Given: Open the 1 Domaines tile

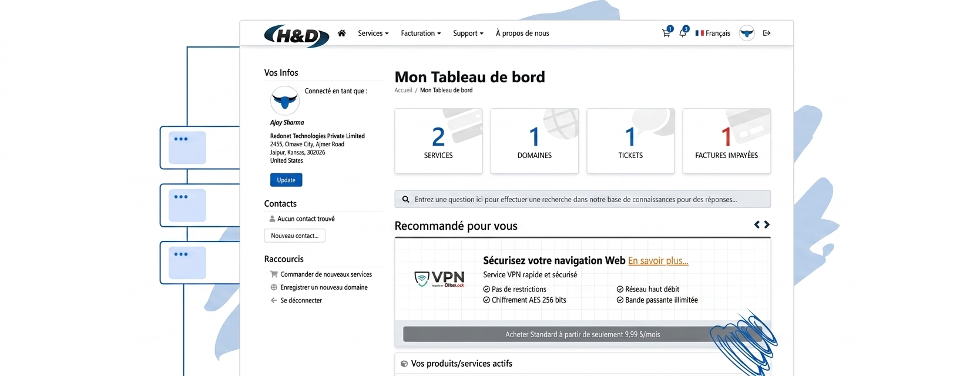Looking at the screenshot, I should pyautogui.click(x=535, y=140).
